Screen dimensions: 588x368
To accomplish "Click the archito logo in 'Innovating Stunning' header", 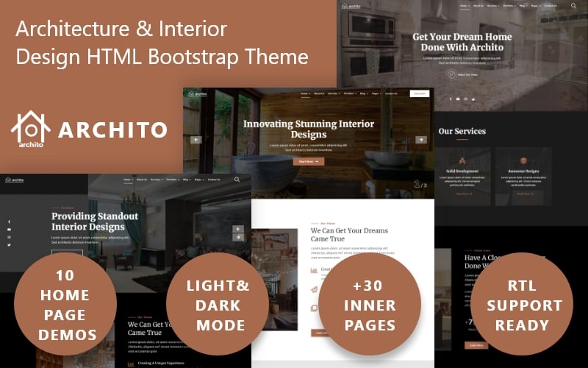I will click(x=197, y=93).
